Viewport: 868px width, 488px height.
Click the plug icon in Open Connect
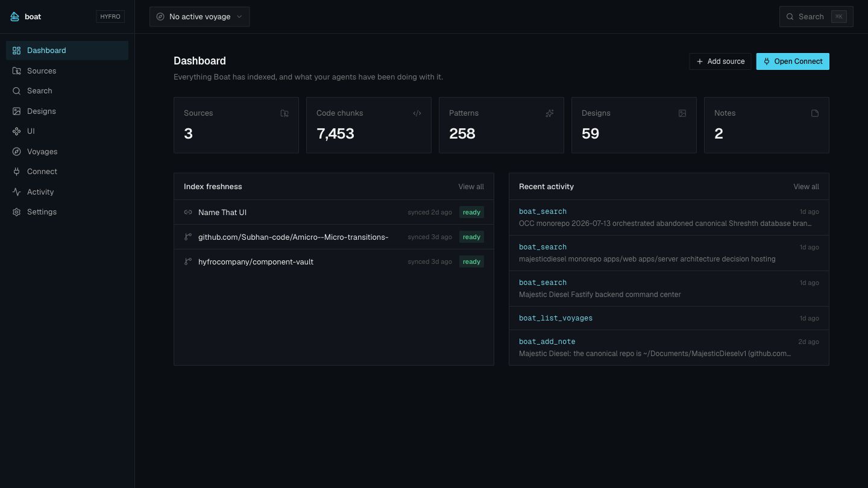tap(767, 61)
